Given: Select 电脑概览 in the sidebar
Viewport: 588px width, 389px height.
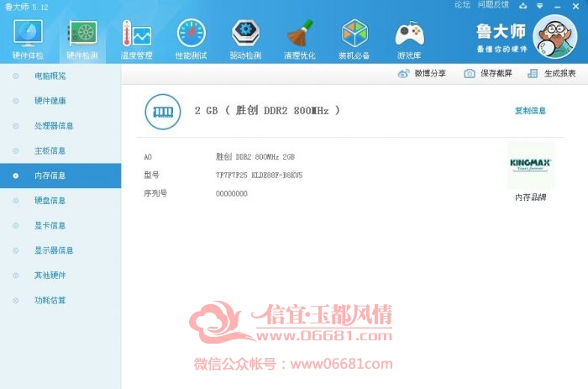Looking at the screenshot, I should [60, 76].
